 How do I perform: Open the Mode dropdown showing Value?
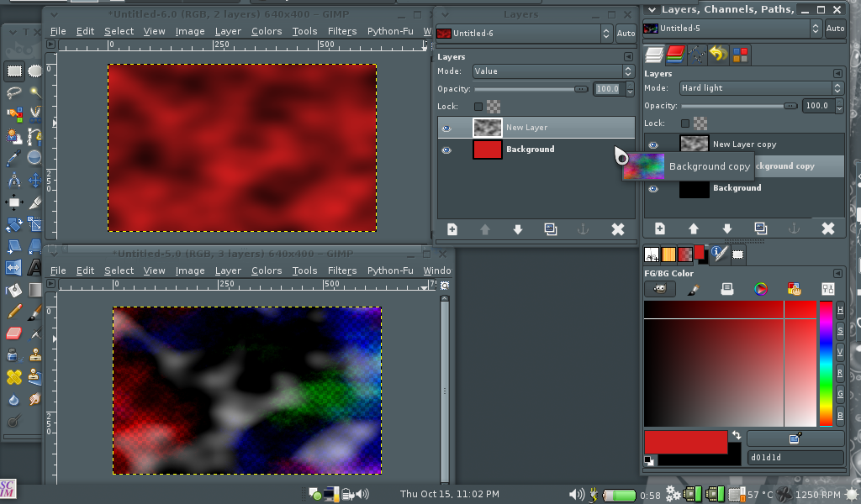coord(551,71)
